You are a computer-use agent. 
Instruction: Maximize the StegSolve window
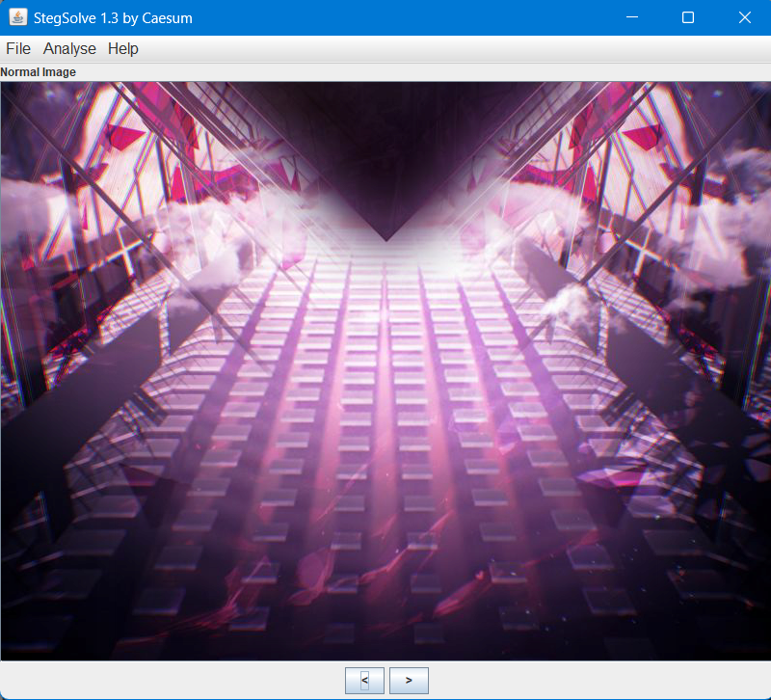click(x=688, y=17)
